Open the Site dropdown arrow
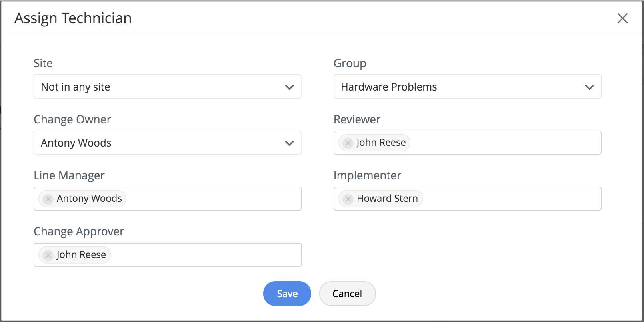644x322 pixels. pyautogui.click(x=289, y=87)
